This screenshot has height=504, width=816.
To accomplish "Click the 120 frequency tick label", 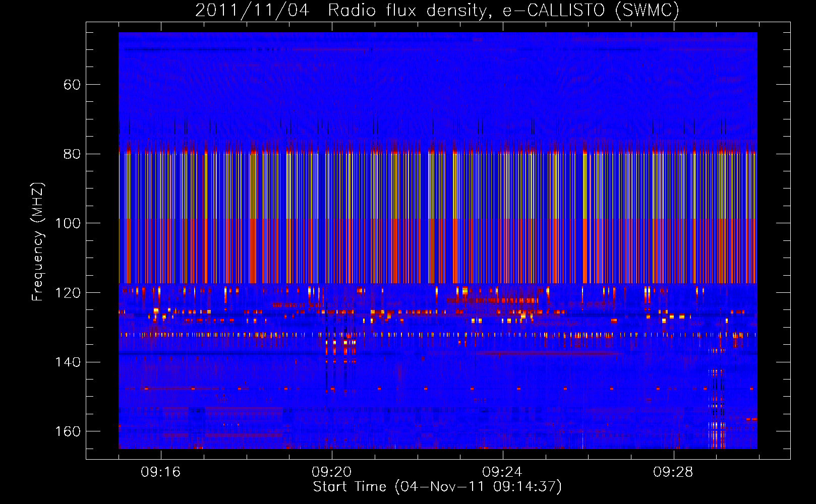I will point(68,293).
